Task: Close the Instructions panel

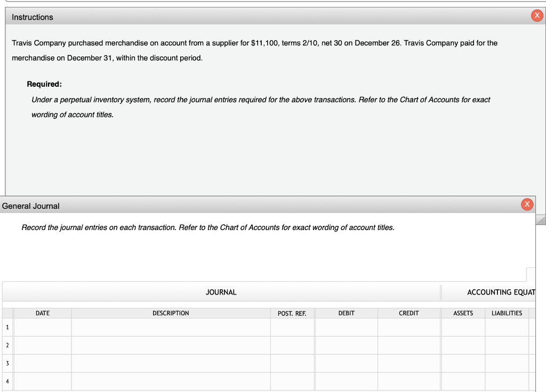Action: coord(536,15)
